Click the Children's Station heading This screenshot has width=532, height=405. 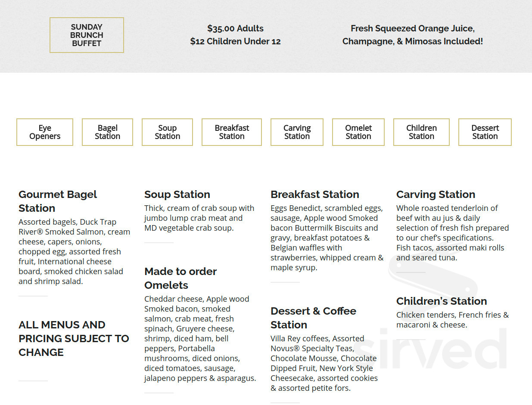(x=441, y=301)
